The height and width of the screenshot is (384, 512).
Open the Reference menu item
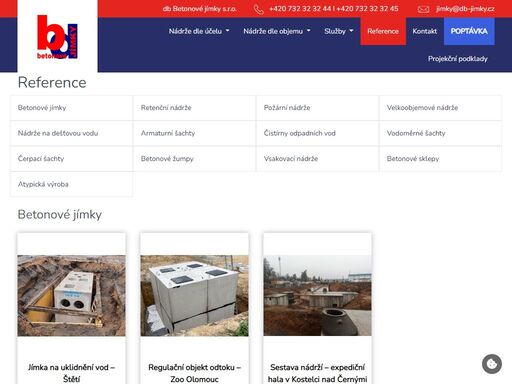[x=383, y=31]
